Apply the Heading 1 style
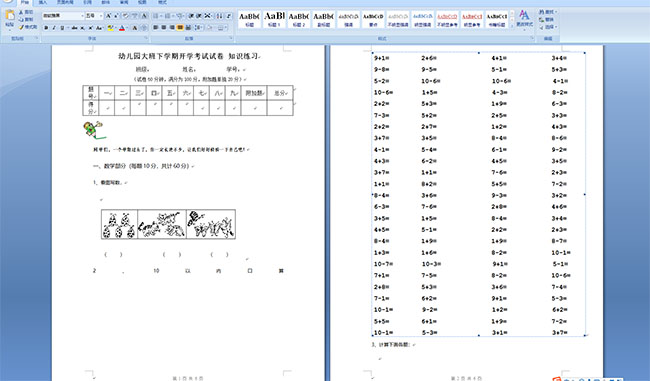Screen dimensions: 650x381 click(274, 19)
